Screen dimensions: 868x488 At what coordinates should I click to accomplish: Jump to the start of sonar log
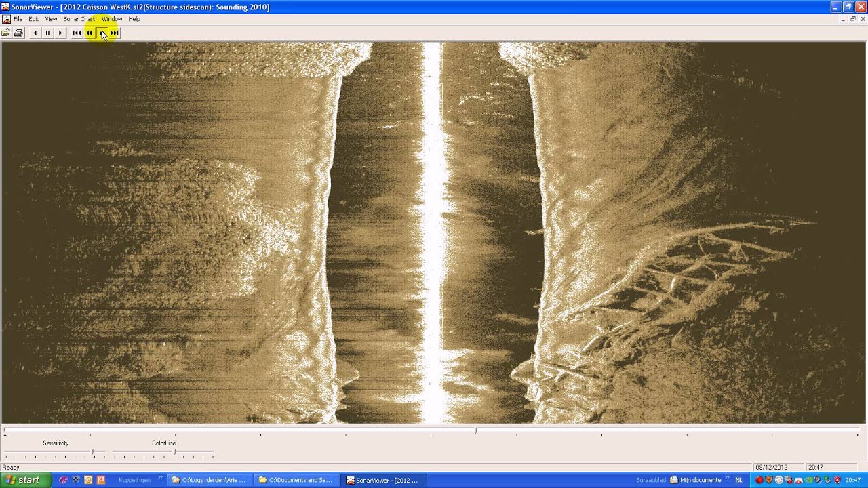coord(77,33)
